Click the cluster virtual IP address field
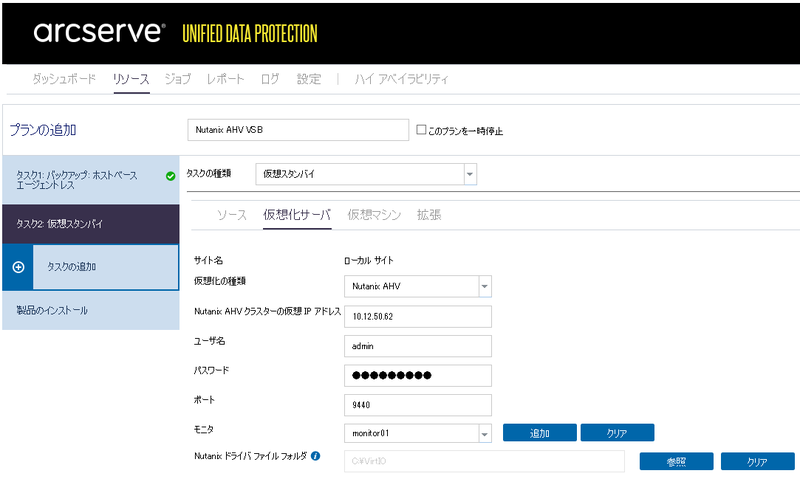 click(418, 316)
